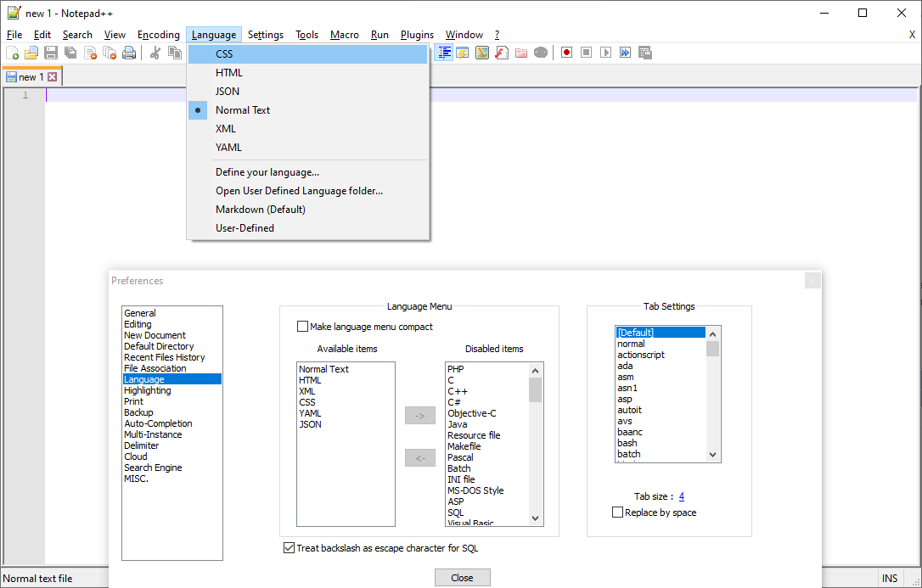This screenshot has width=922, height=588.
Task: Click the -> move-to-disabled arrow button
Action: [420, 415]
